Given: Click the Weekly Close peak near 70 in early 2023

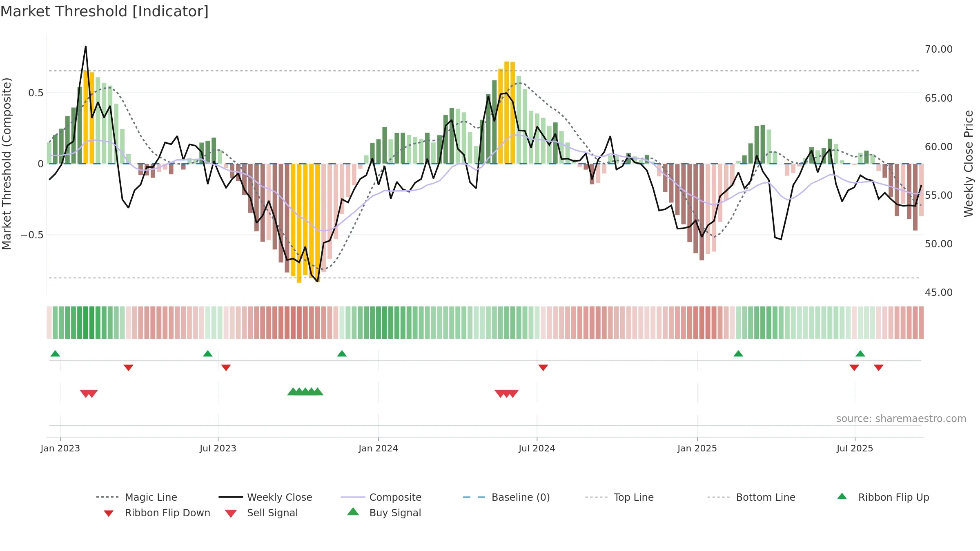Looking at the screenshot, I should click(x=86, y=47).
